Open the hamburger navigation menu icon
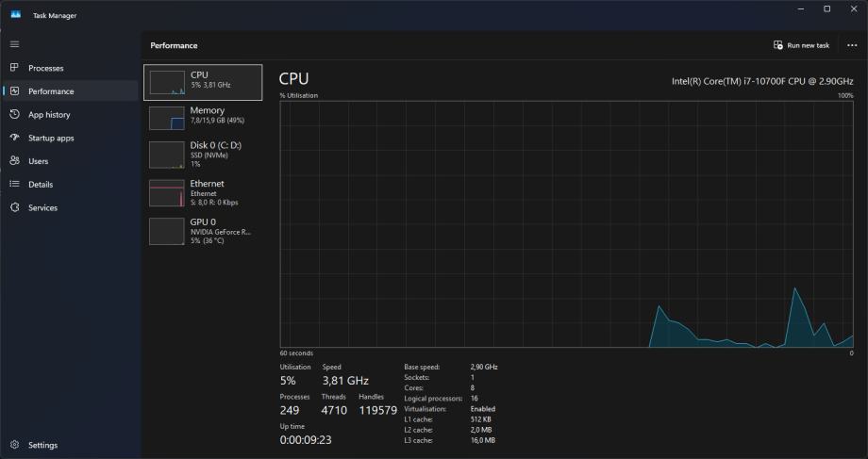 [x=14, y=44]
